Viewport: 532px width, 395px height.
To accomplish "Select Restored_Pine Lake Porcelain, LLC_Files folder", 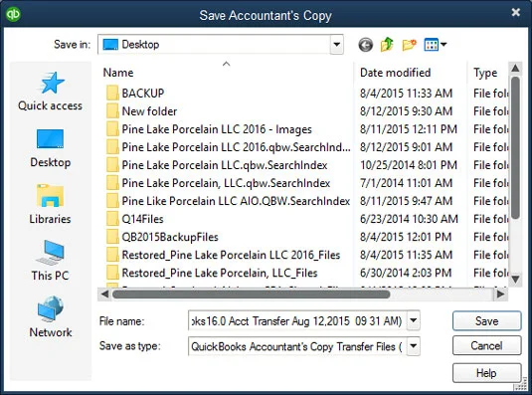I will click(x=212, y=273).
